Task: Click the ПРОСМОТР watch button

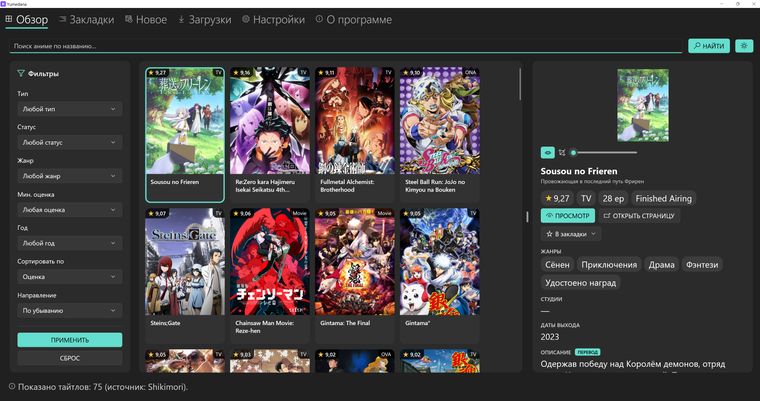Action: pos(568,216)
